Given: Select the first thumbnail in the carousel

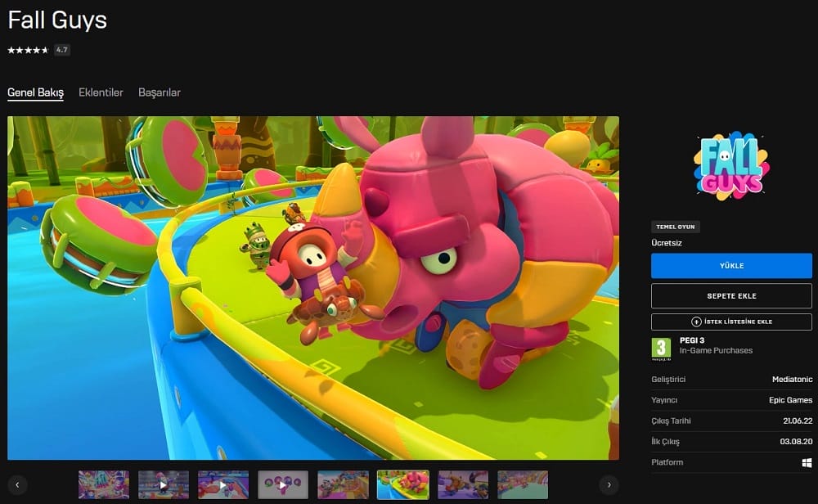Looking at the screenshot, I should [x=104, y=484].
